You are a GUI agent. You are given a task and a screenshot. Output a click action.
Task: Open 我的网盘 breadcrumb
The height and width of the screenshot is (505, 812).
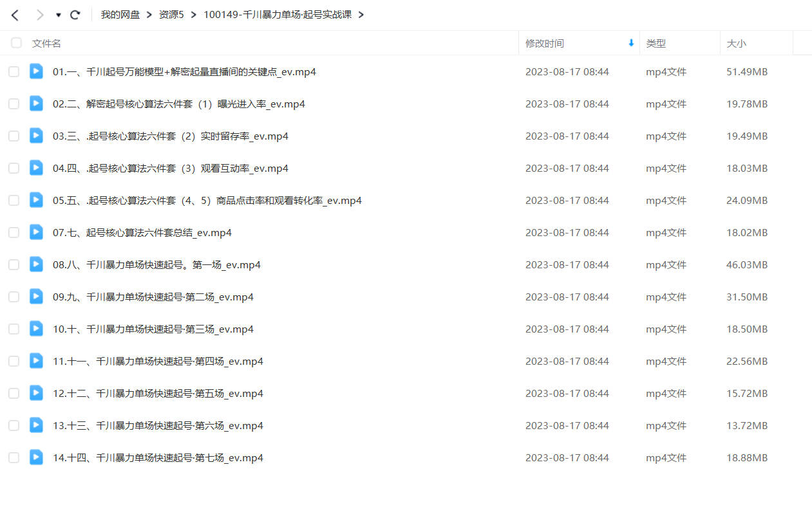[x=120, y=15]
